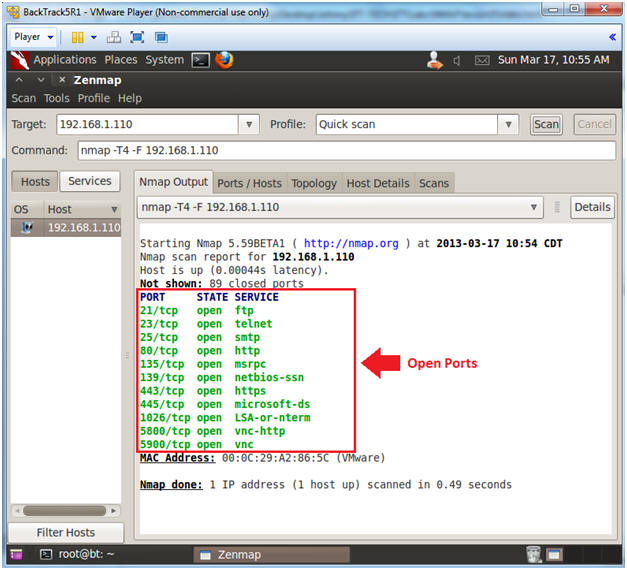Click the Cancel button
Image resolution: width=627 pixels, height=570 pixels.
[594, 124]
